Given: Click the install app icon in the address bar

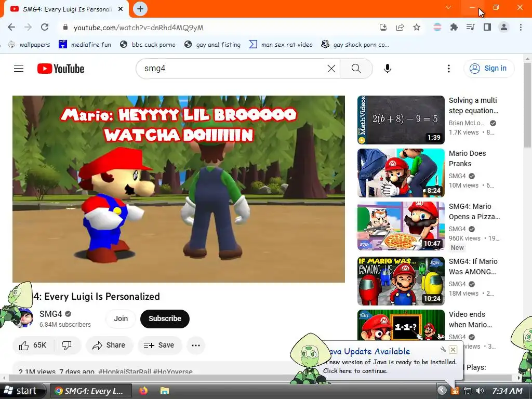Looking at the screenshot, I should (383, 28).
